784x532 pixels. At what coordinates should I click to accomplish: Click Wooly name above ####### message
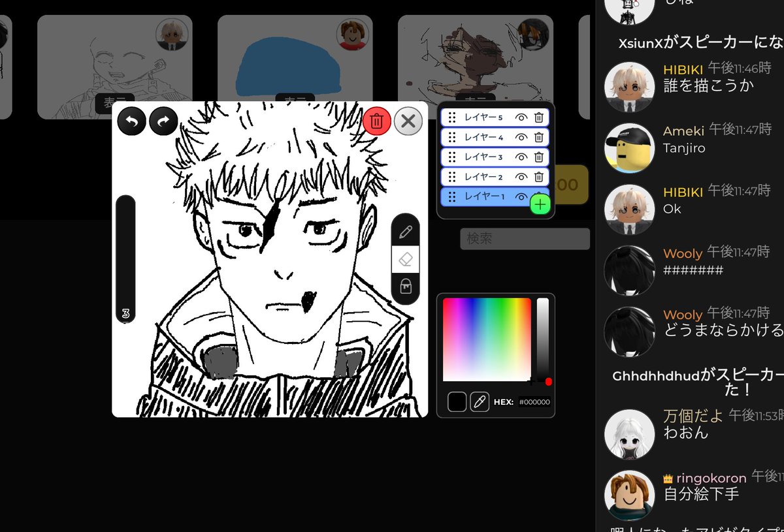pyautogui.click(x=683, y=253)
